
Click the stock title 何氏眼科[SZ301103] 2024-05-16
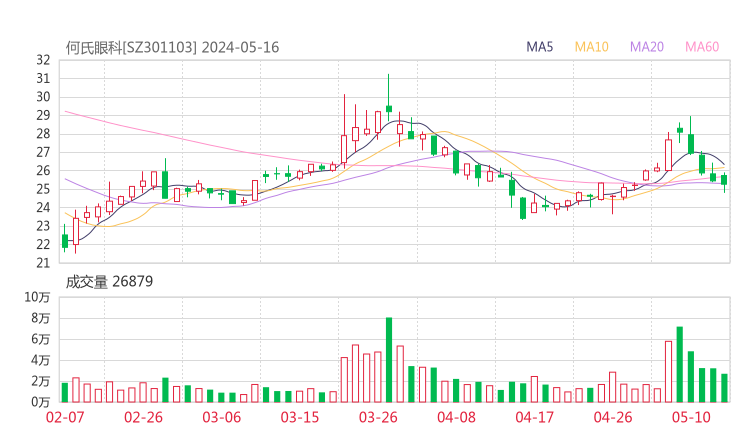[172, 48]
